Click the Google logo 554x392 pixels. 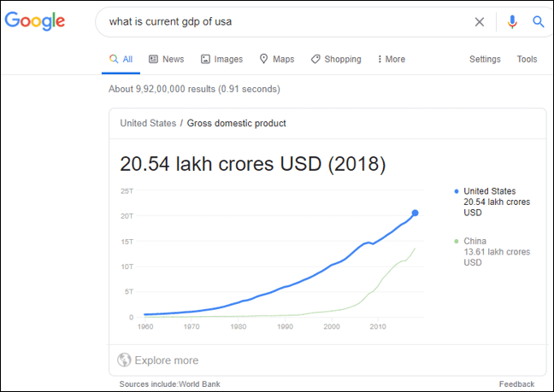35,21
